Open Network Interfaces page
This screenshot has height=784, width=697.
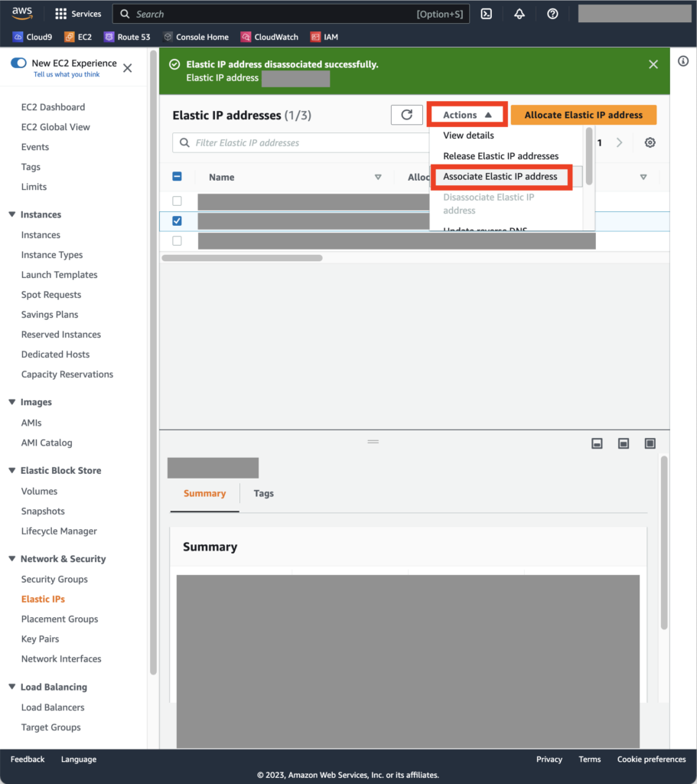(61, 659)
